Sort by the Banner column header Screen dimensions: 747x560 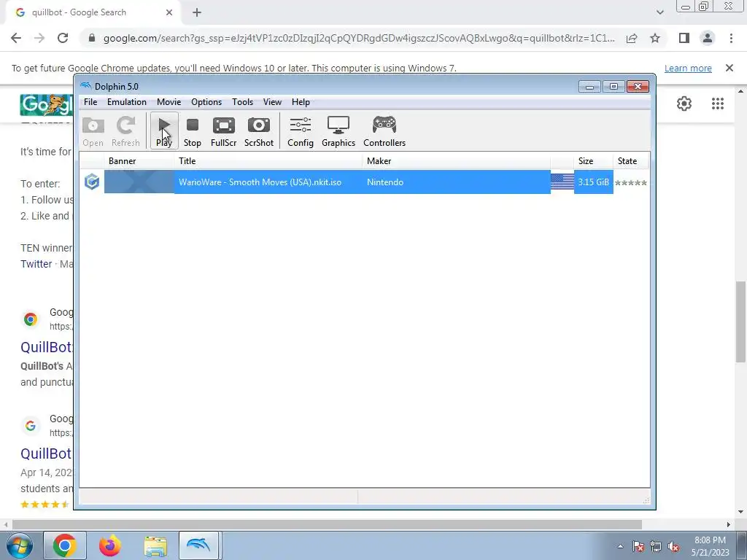139,161
